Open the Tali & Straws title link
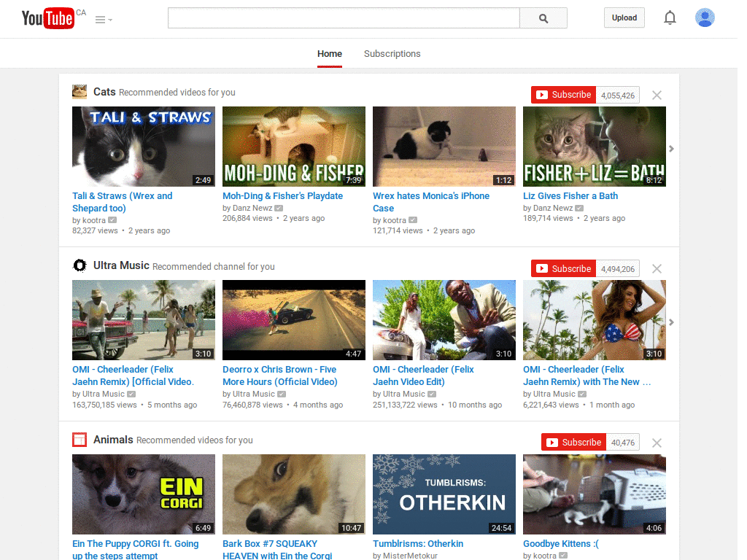 (x=123, y=202)
